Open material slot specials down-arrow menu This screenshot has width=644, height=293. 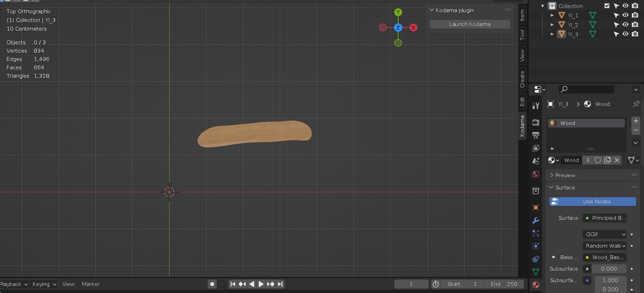pyautogui.click(x=636, y=143)
